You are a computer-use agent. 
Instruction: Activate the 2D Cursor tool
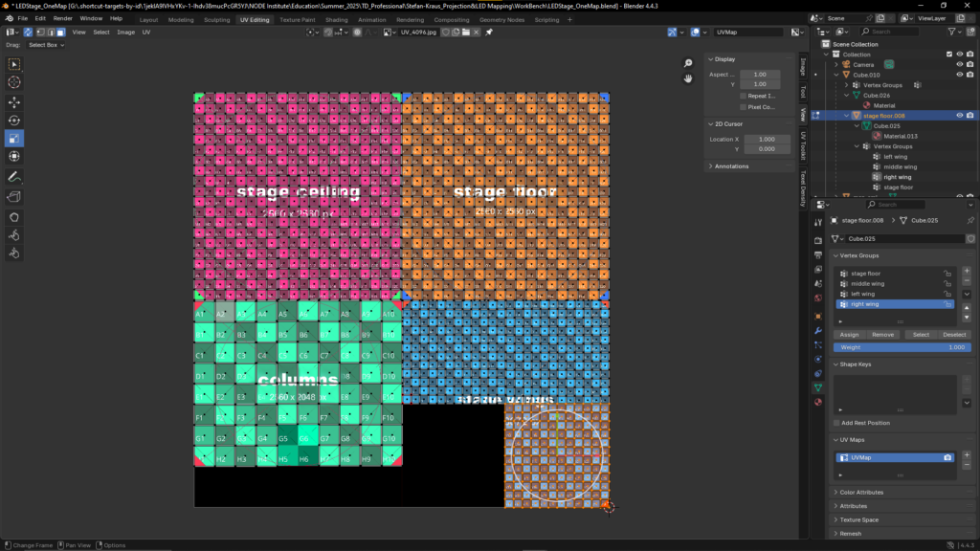(x=13, y=82)
